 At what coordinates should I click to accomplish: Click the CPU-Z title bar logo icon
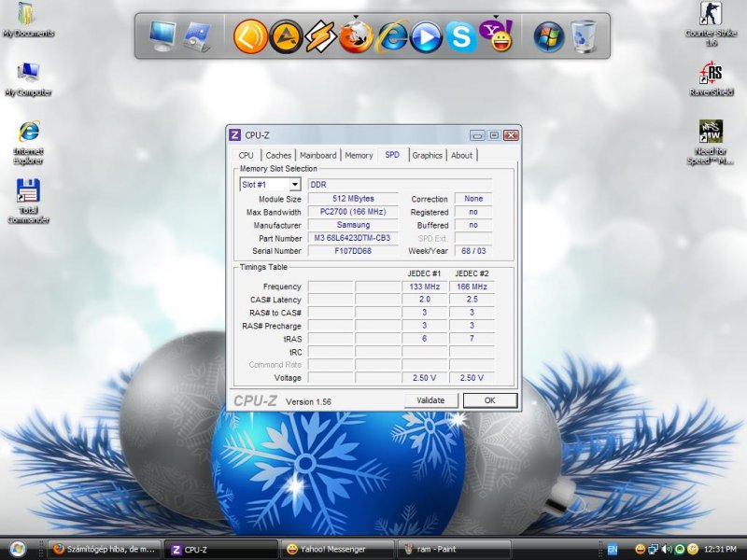235,135
